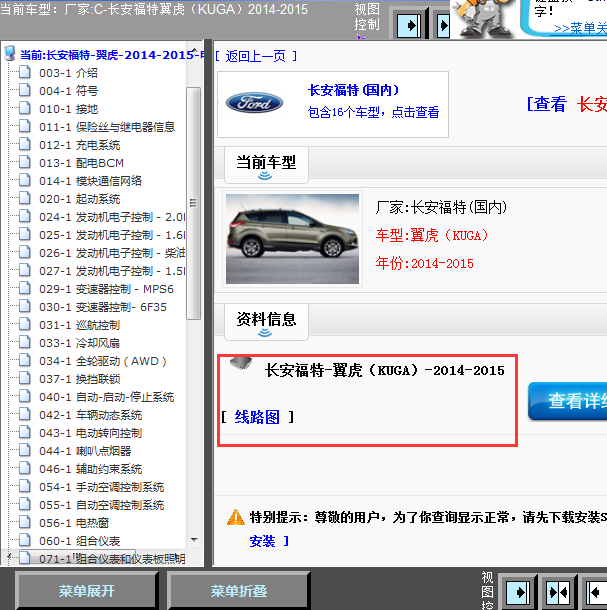Click page icon beside 046-1 辅助约束系统

tap(25, 468)
